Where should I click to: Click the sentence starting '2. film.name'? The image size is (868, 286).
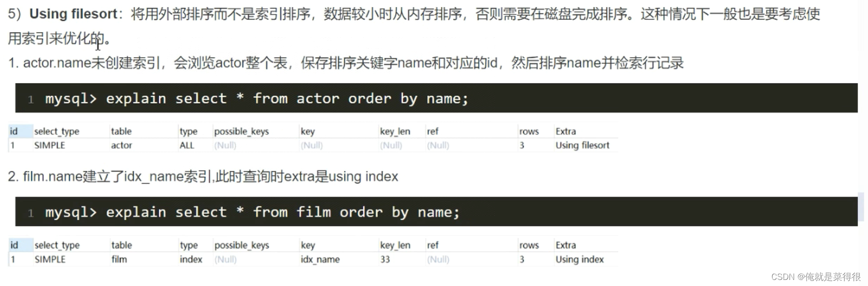(x=203, y=177)
